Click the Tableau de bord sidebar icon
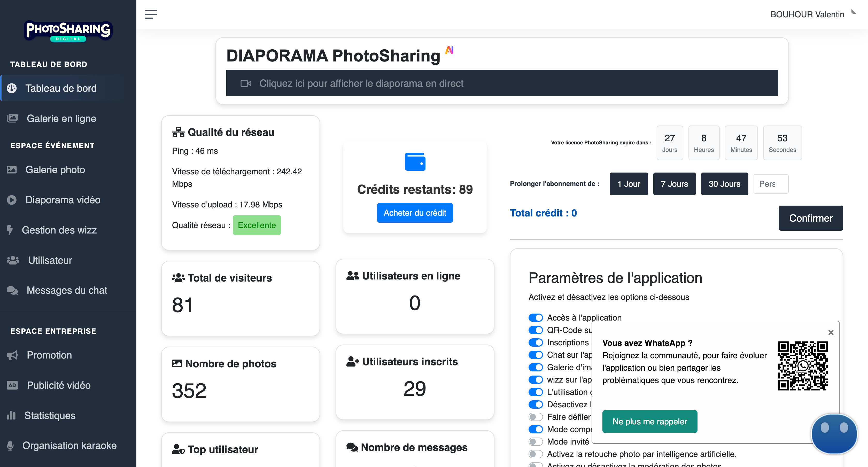This screenshot has width=868, height=467. [x=13, y=88]
